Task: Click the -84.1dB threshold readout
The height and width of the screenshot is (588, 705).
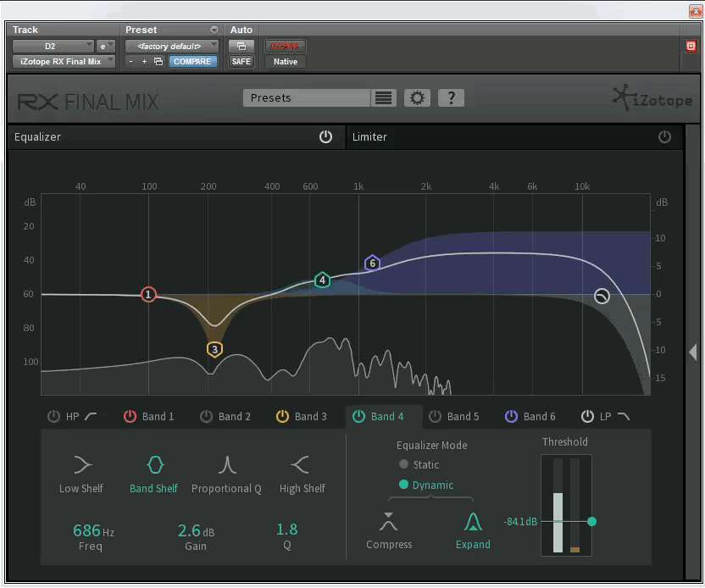Action: pyautogui.click(x=520, y=521)
